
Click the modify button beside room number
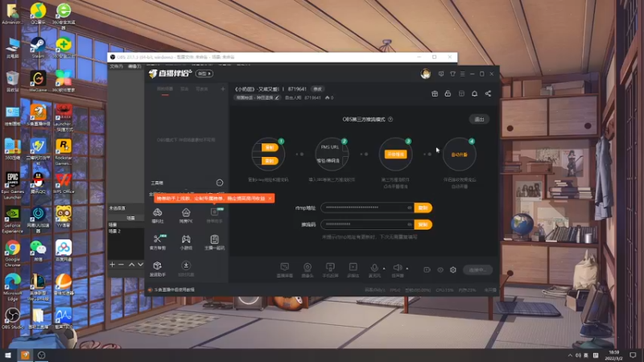tap(318, 89)
